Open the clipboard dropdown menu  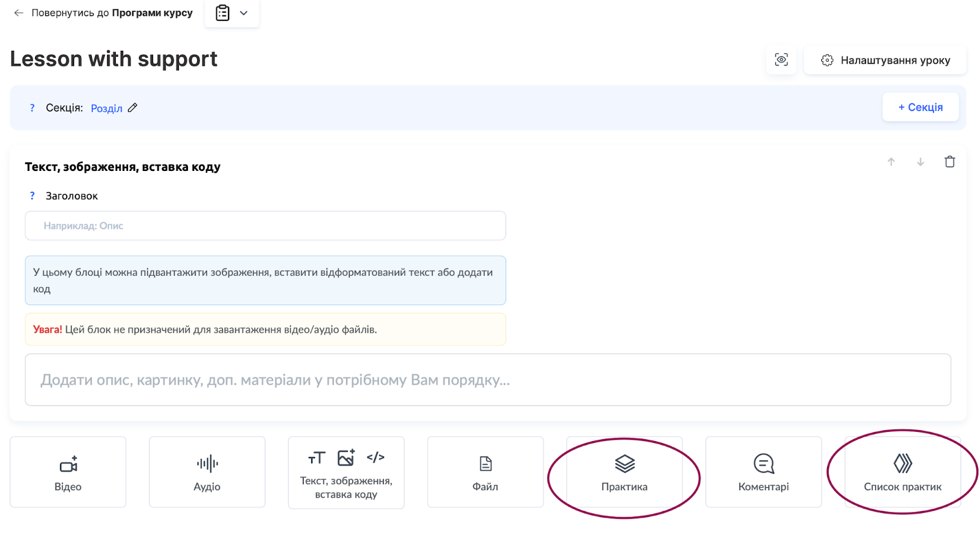pos(232,13)
